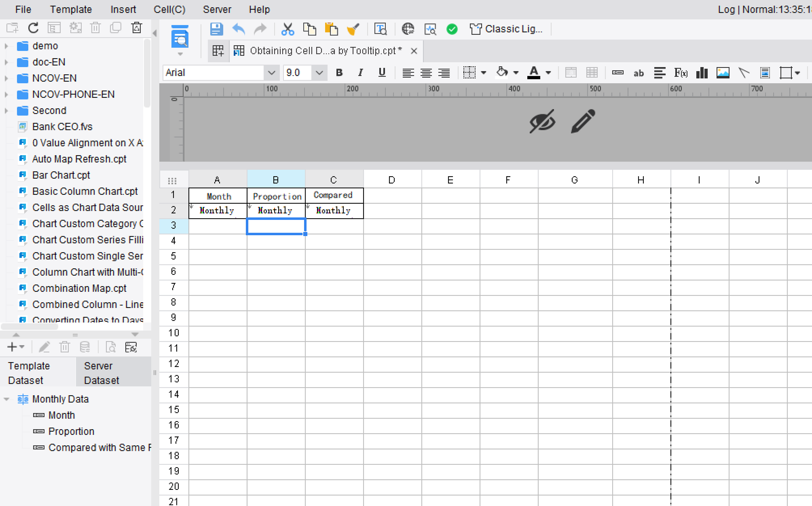This screenshot has width=812, height=506.
Task: Insert a slope line in cell
Action: click(x=744, y=73)
